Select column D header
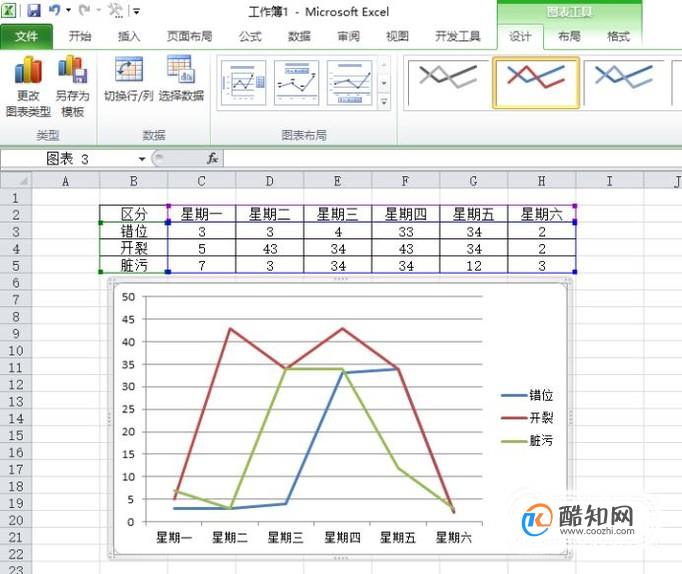Image resolution: width=682 pixels, height=574 pixels. 270,180
